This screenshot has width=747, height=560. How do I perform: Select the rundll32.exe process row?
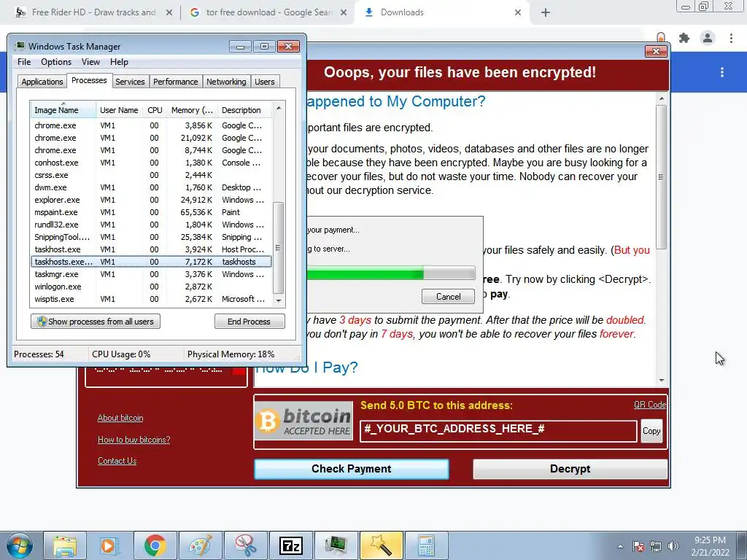pos(151,225)
